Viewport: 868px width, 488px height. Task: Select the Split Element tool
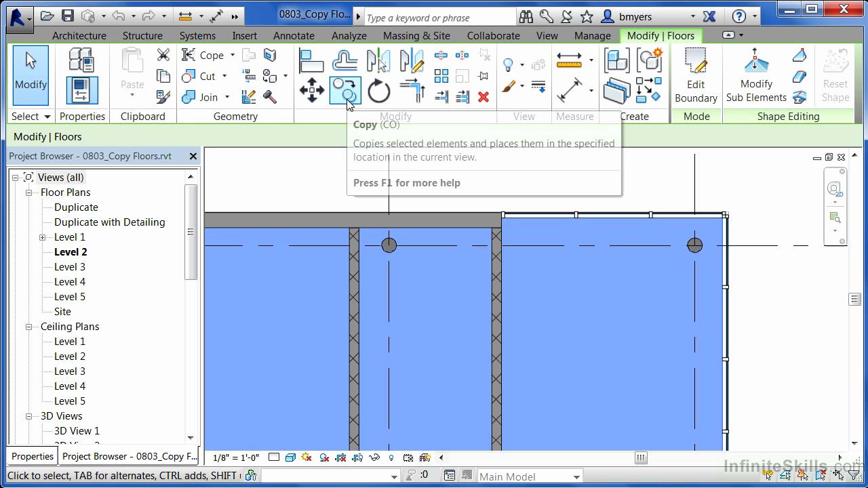point(441,56)
